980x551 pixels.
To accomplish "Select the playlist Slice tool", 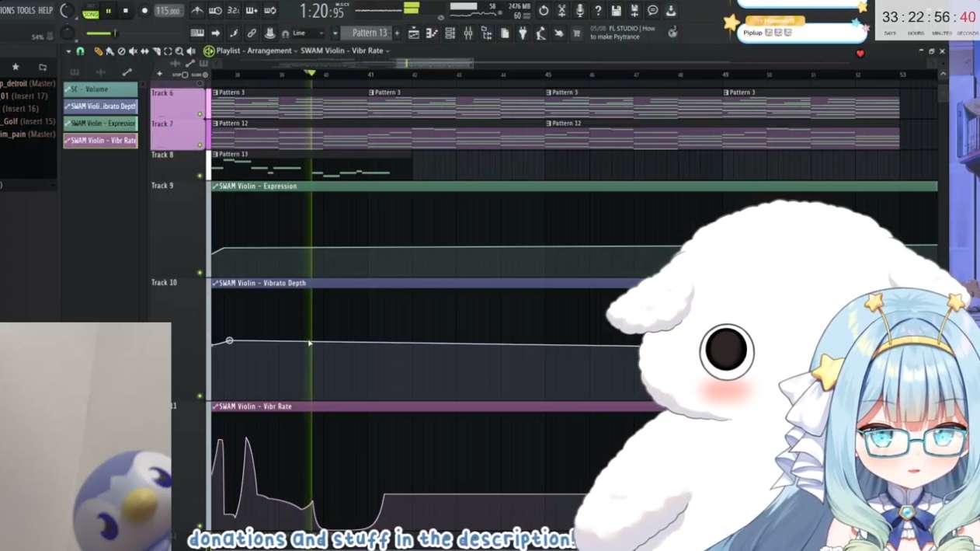I will pyautogui.click(x=156, y=51).
